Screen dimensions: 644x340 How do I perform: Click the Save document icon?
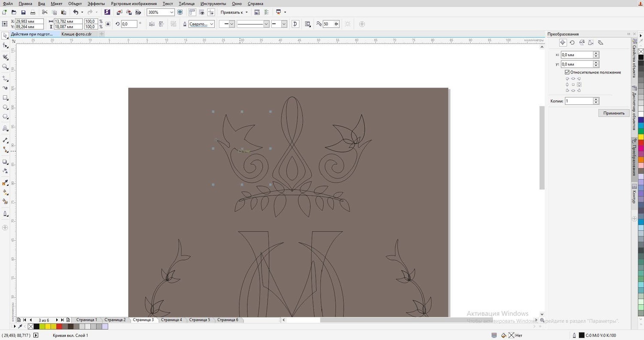point(23,12)
